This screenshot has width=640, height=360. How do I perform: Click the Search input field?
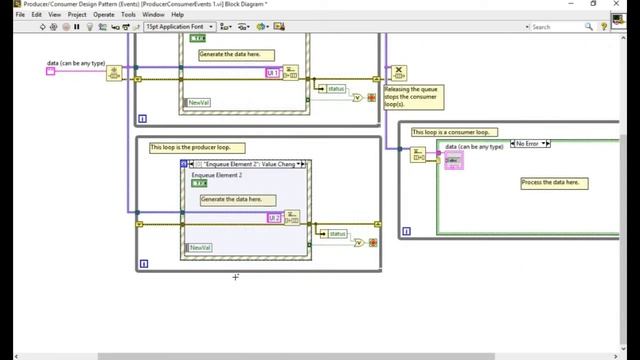click(x=556, y=27)
